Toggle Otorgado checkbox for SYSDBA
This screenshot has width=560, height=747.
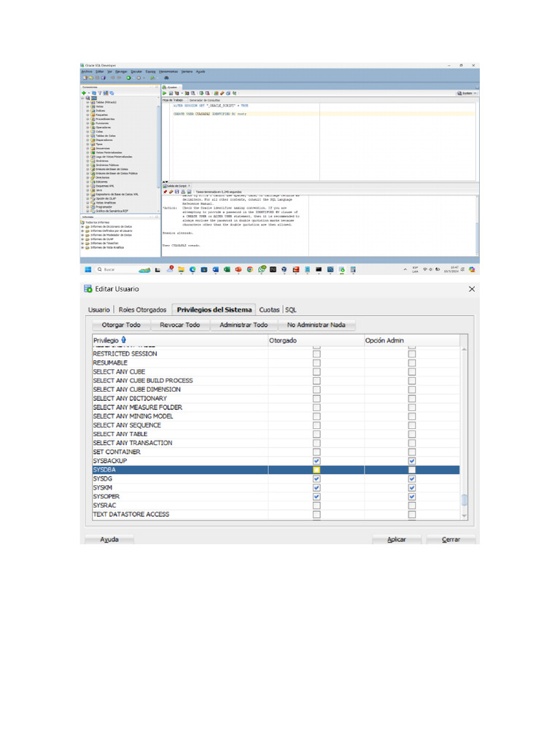[316, 471]
